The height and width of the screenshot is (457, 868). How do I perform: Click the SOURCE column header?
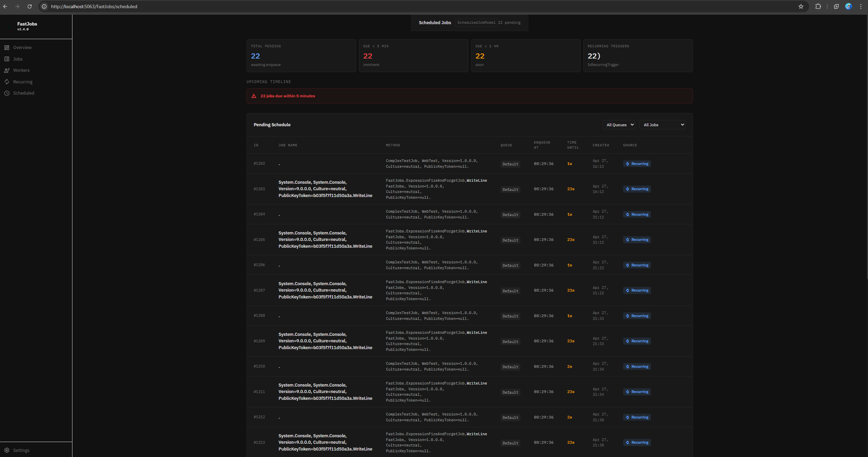click(x=630, y=145)
